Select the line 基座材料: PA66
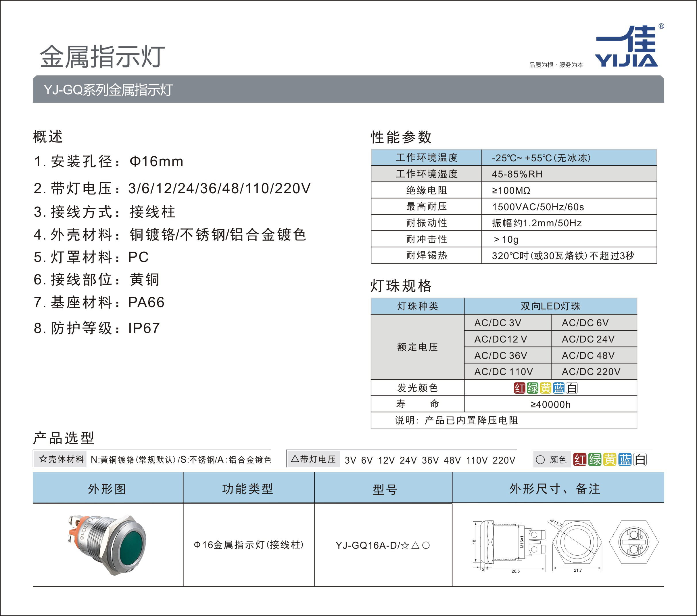This screenshot has width=697, height=616. click(x=99, y=302)
